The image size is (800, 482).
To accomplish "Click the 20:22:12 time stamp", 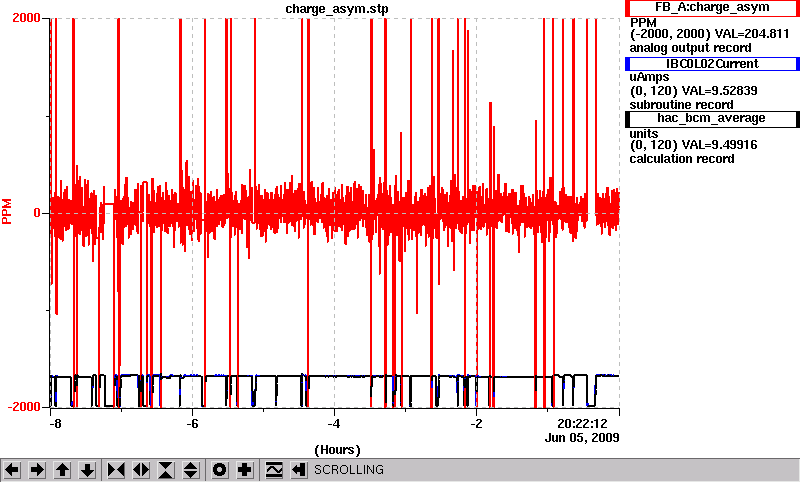I will point(582,424).
